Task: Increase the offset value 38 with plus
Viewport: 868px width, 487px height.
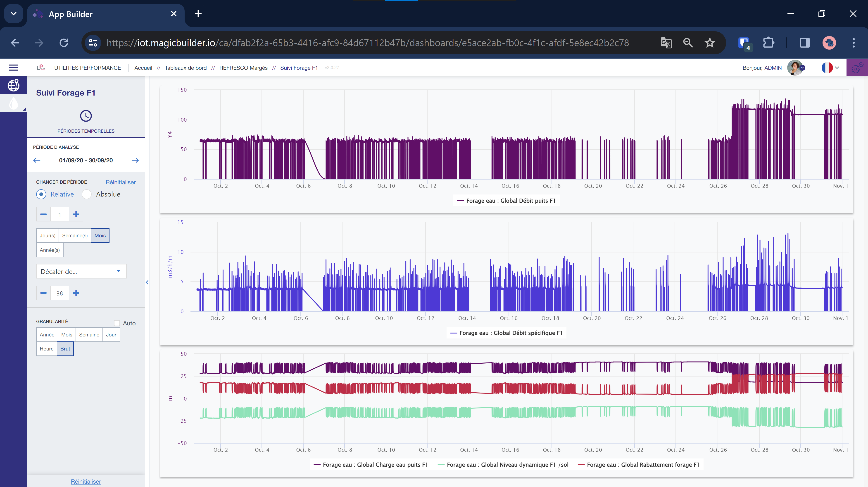Action: click(76, 293)
